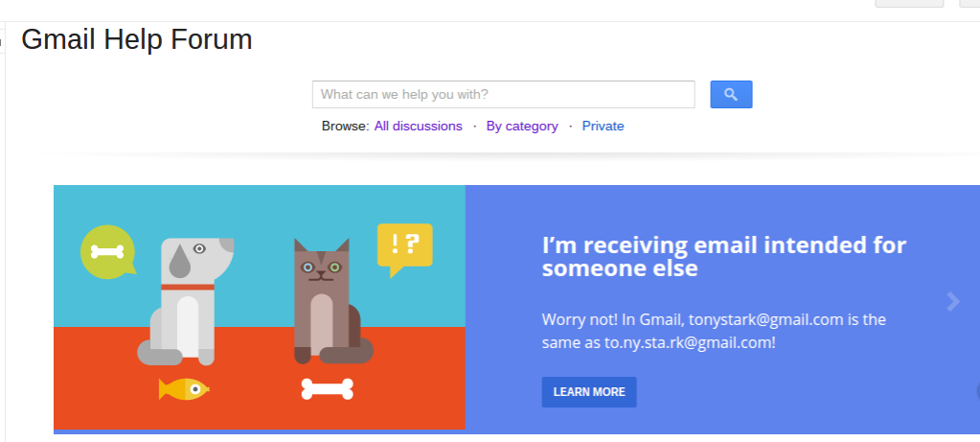This screenshot has height=442, width=980.
Task: Click the wide gray button at top right
Action: point(909,3)
